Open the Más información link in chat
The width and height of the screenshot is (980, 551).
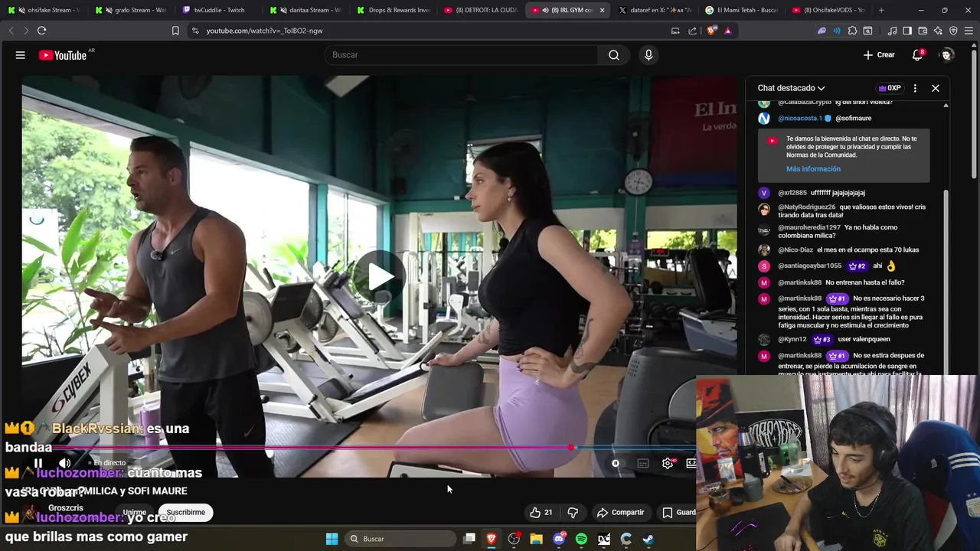813,169
